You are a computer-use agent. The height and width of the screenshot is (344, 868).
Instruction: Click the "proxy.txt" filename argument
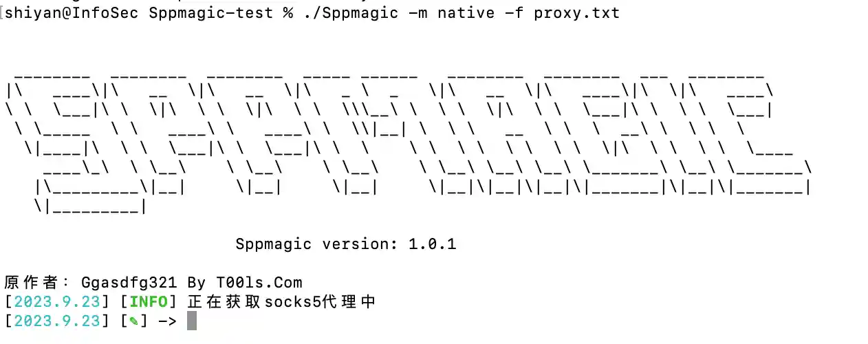point(576,13)
